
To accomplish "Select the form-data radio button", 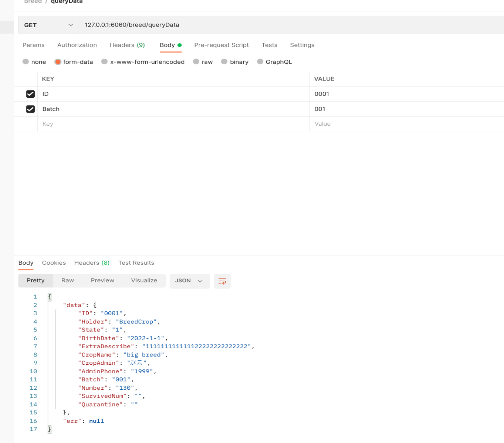I will [x=58, y=62].
